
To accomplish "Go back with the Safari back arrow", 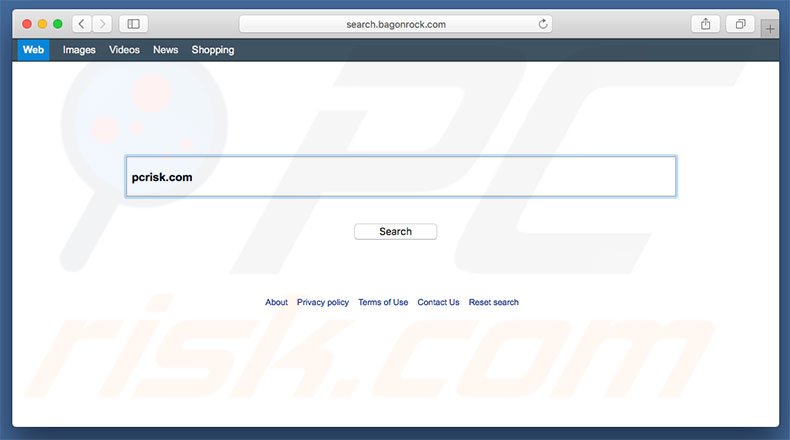I will pyautogui.click(x=82, y=24).
